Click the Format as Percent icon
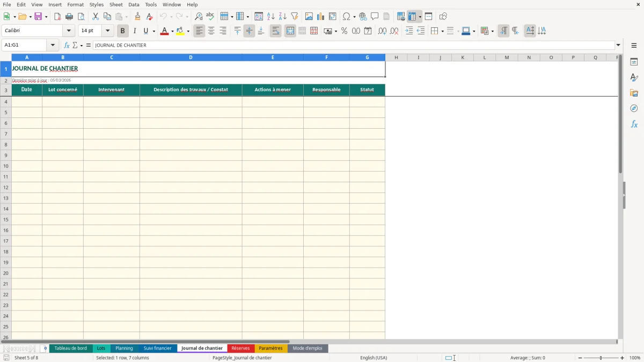The width and height of the screenshot is (644, 362). pos(344,31)
